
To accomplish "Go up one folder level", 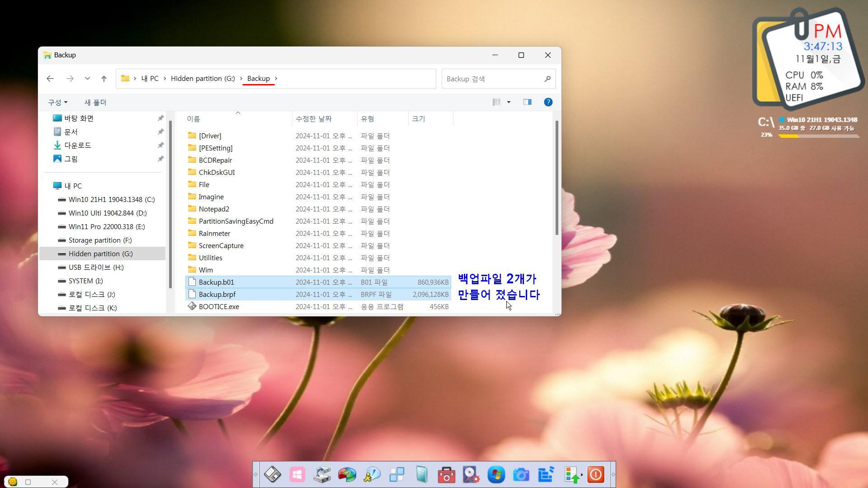I will 104,79.
